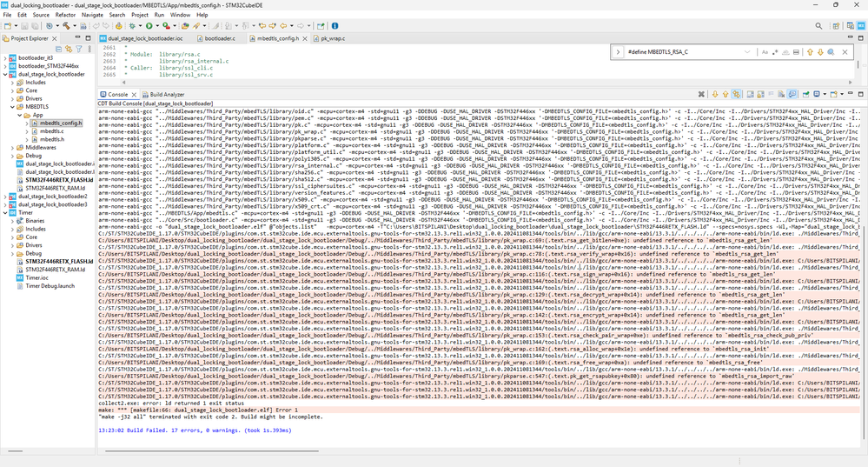Open the File menu
The image size is (868, 467).
(x=7, y=15)
